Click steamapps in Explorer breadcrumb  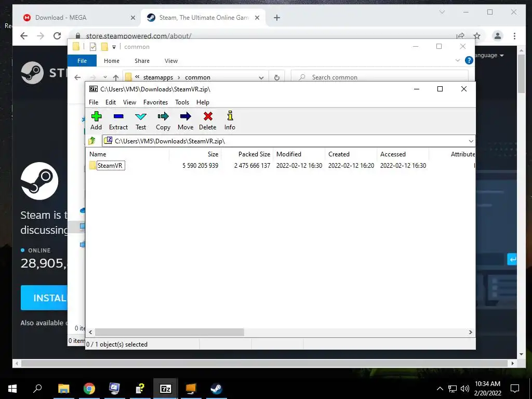[x=158, y=77]
